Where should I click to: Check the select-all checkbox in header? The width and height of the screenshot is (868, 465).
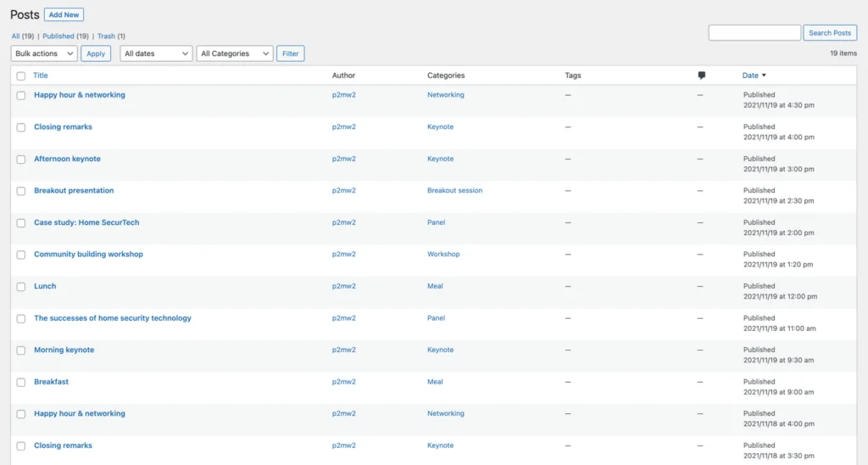[21, 76]
